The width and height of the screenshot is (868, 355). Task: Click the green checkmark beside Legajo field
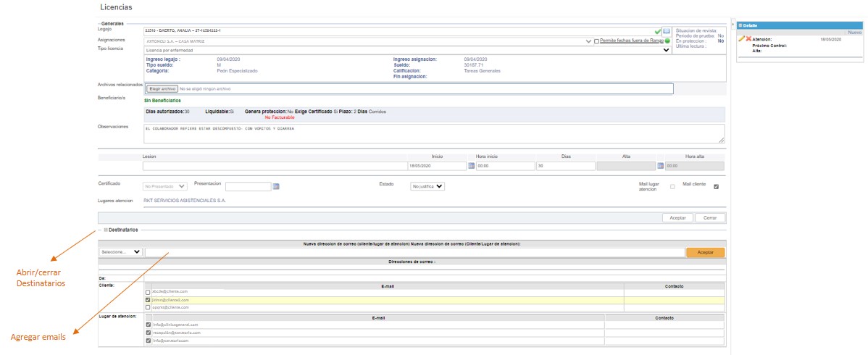pyautogui.click(x=658, y=31)
